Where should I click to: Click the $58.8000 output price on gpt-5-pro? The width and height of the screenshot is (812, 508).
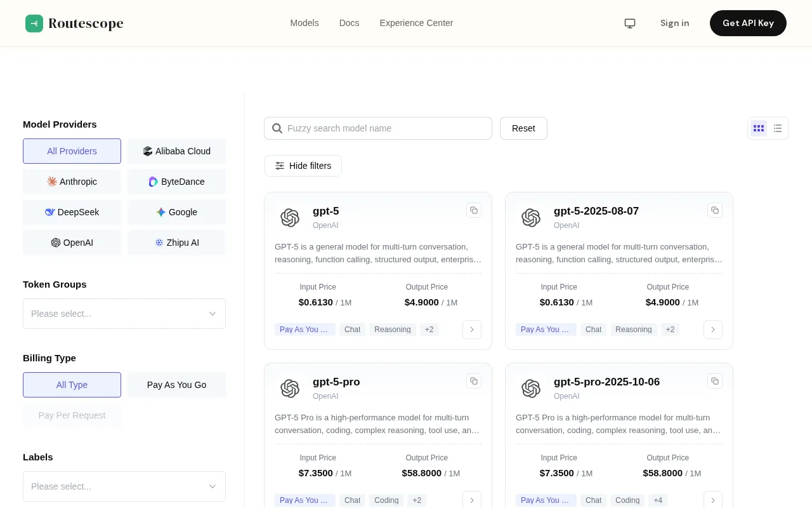click(422, 473)
